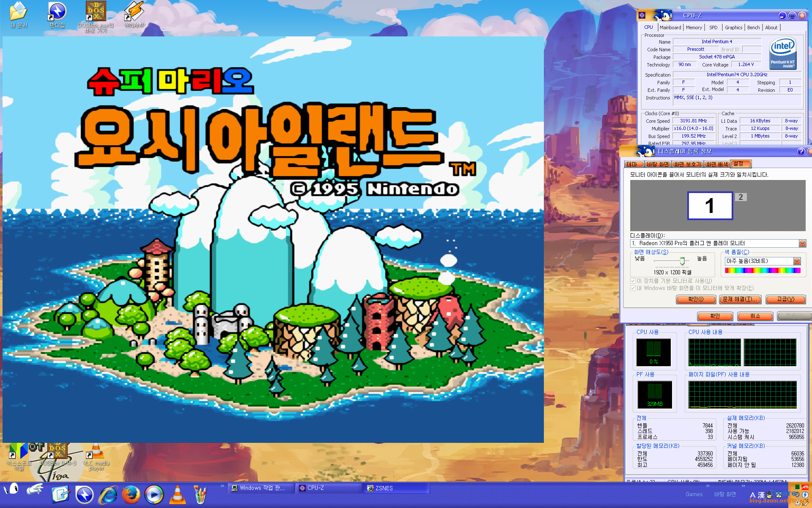812x508 pixels.
Task: Expand the 바탕 화면 toolbar chevron
Action: pyautogui.click(x=743, y=486)
